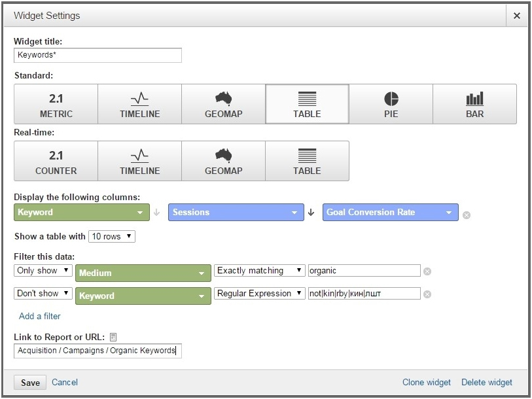This screenshot has width=532, height=399.
Task: Click the report picker icon beside Link label
Action: pyautogui.click(x=113, y=338)
